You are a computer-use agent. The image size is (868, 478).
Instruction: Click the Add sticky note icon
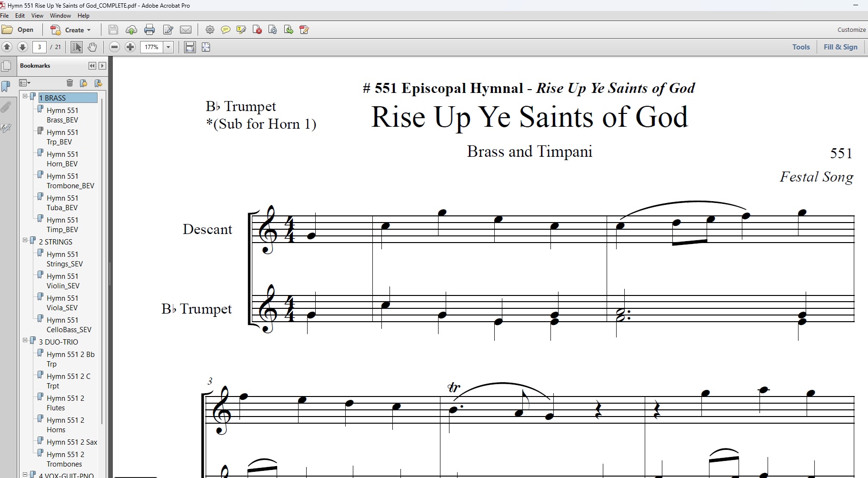(x=226, y=30)
